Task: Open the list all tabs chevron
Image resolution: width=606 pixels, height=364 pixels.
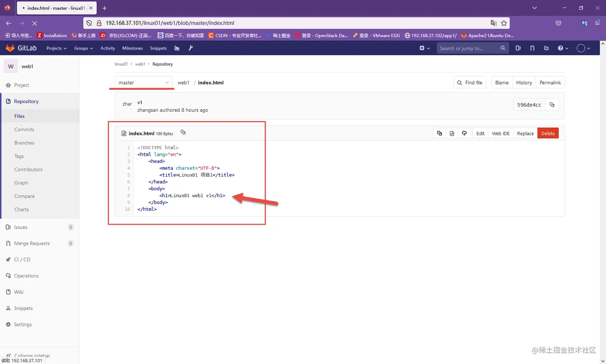Action: [x=534, y=8]
